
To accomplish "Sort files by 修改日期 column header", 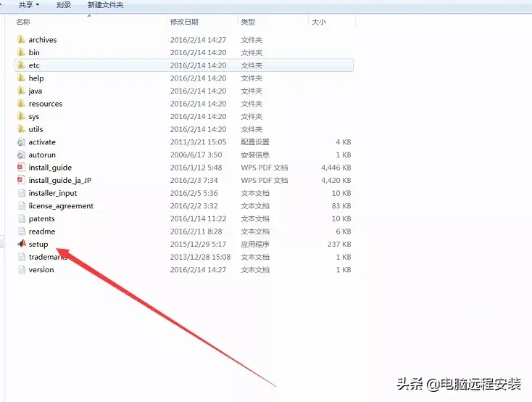I will tap(184, 22).
